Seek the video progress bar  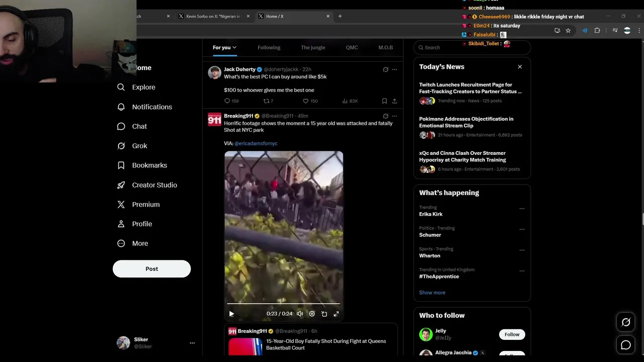(x=283, y=304)
